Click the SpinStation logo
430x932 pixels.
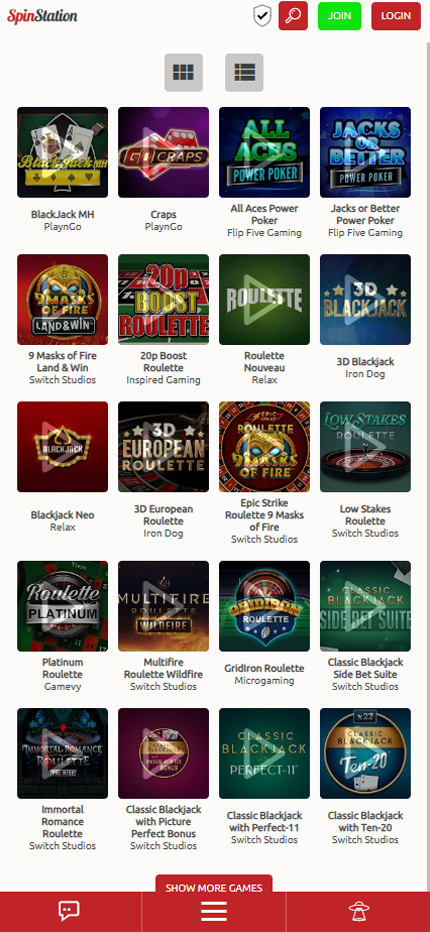[42, 16]
